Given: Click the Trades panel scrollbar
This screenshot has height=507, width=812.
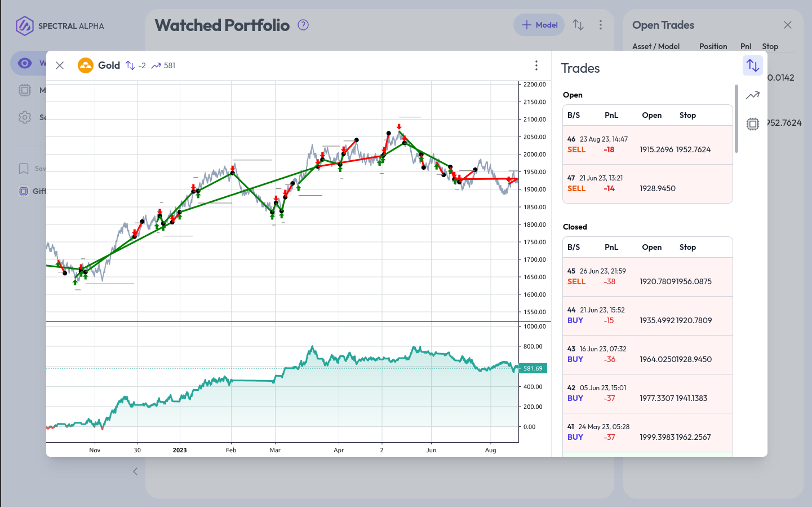Looking at the screenshot, I should [x=736, y=118].
